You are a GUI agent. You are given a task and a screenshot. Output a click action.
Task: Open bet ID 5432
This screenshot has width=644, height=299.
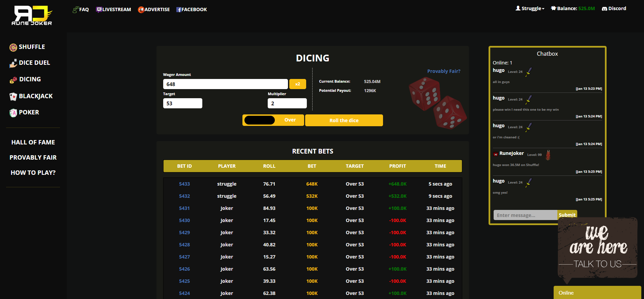pos(184,196)
